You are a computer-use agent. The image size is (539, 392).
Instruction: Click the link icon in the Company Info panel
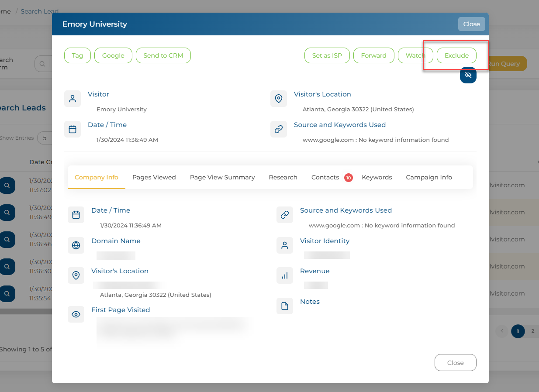click(285, 215)
